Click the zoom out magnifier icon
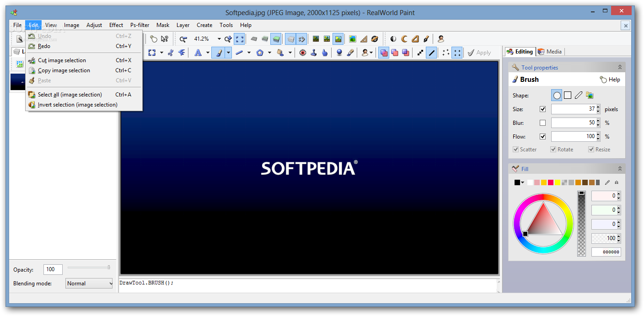This screenshot has width=644, height=316. pos(183,39)
